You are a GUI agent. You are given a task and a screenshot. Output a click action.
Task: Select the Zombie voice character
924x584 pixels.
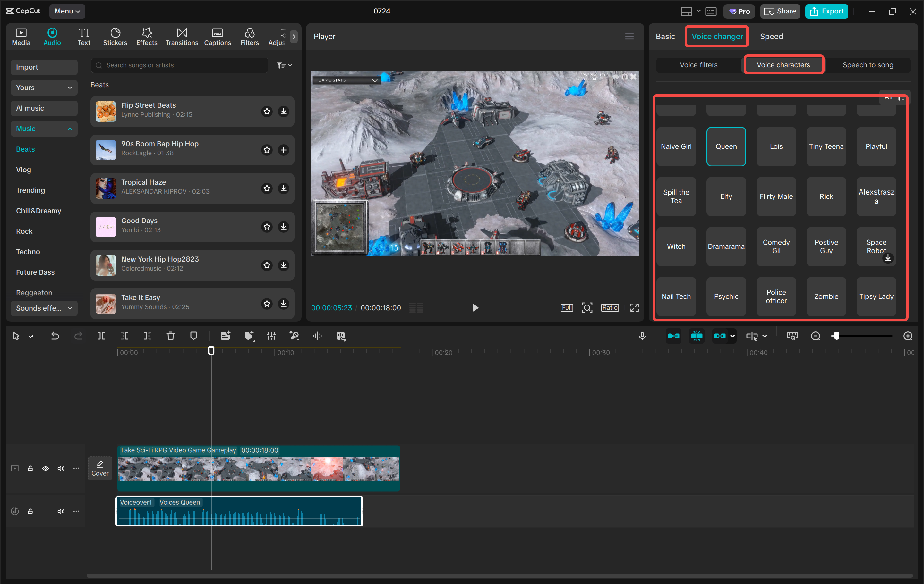(x=826, y=296)
